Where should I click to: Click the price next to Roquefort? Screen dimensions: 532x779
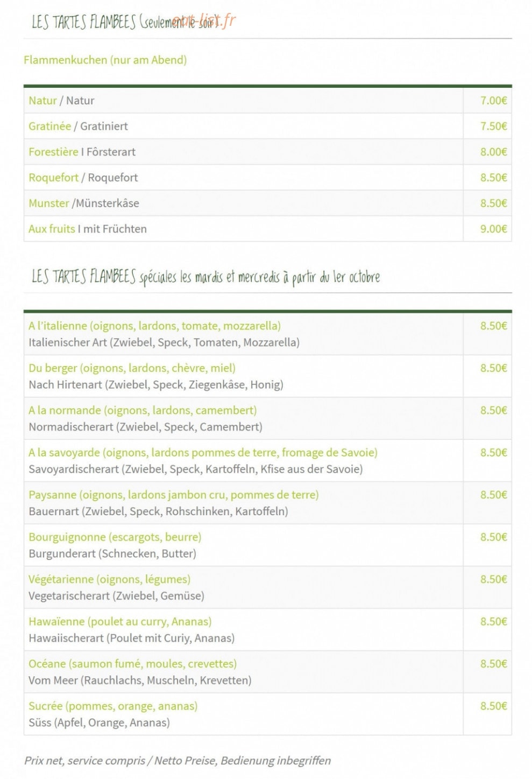pos(493,178)
